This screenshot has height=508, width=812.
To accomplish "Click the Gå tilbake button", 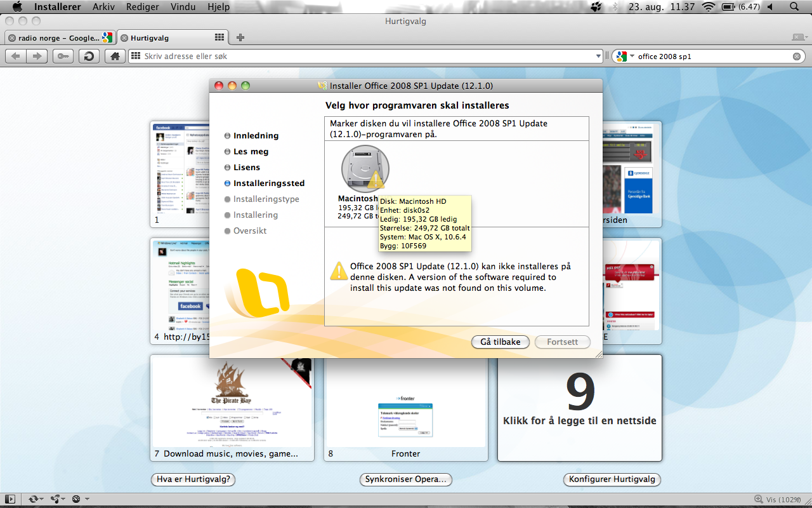I will pos(500,342).
